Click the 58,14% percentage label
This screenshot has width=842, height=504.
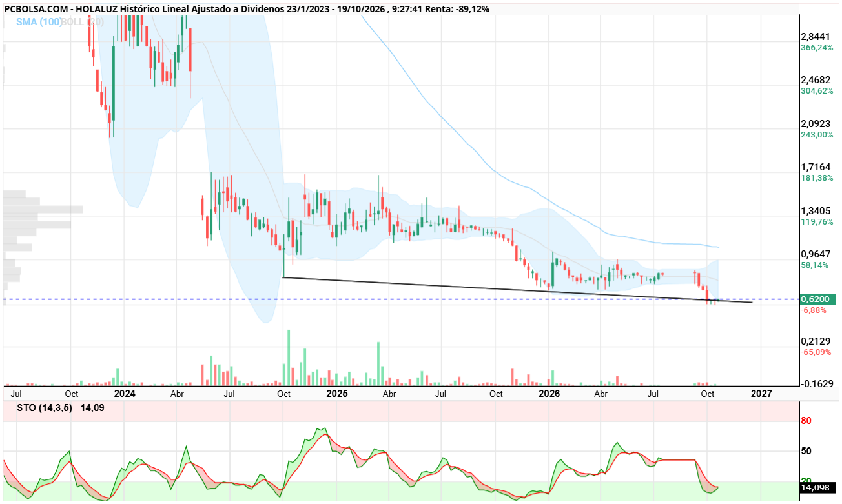[816, 265]
